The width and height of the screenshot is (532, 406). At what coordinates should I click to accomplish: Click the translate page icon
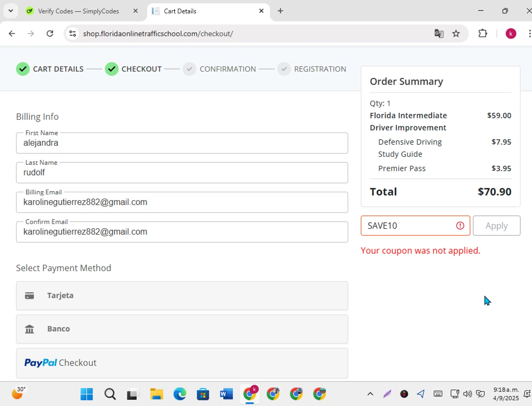pos(439,34)
